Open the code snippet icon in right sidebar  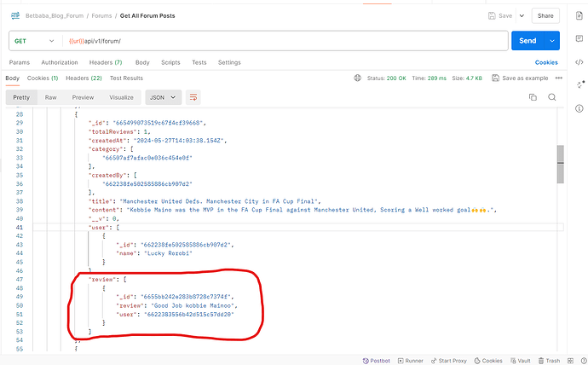coord(579,62)
